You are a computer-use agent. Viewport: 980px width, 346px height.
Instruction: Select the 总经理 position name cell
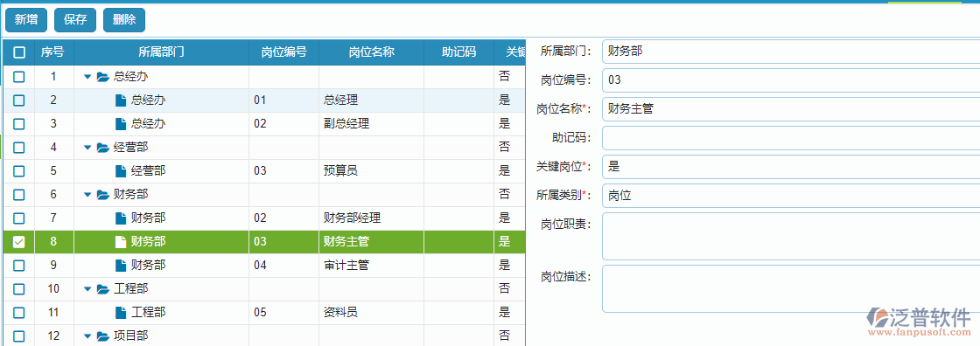371,100
